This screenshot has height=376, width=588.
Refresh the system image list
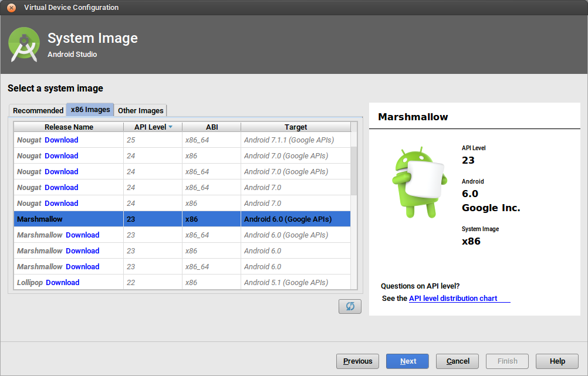pyautogui.click(x=350, y=306)
